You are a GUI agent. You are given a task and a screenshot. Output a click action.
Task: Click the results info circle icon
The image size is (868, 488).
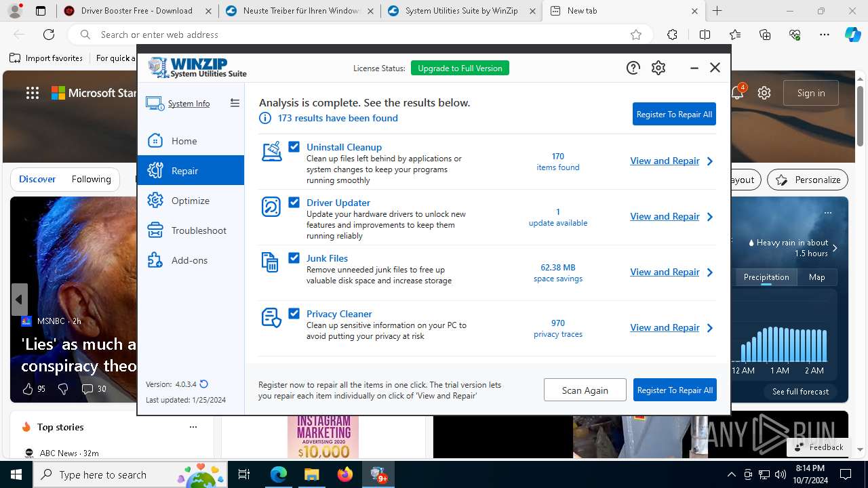[265, 118]
